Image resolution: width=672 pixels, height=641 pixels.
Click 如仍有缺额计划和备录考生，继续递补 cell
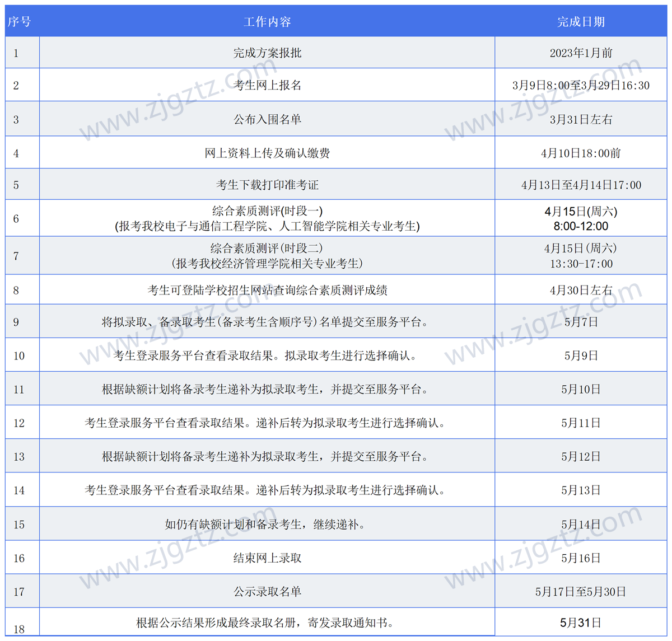pos(267,524)
